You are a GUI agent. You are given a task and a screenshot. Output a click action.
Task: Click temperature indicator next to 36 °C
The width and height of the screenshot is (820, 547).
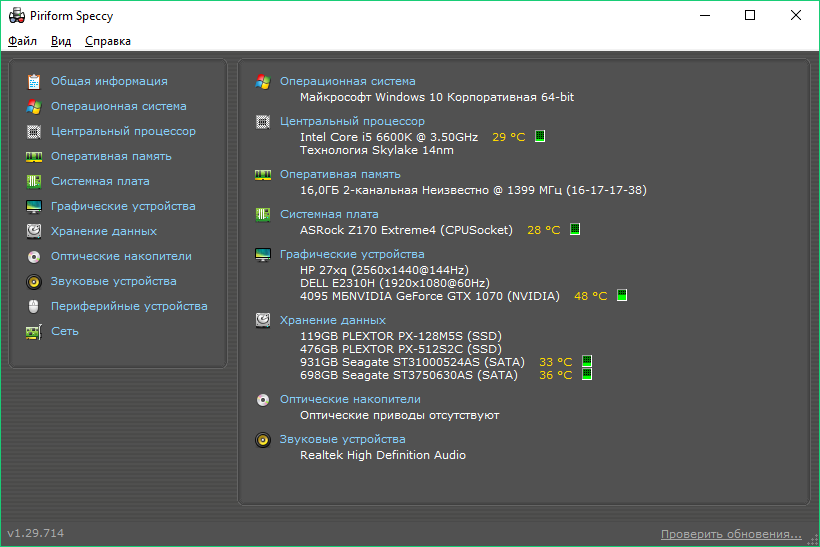tap(587, 374)
